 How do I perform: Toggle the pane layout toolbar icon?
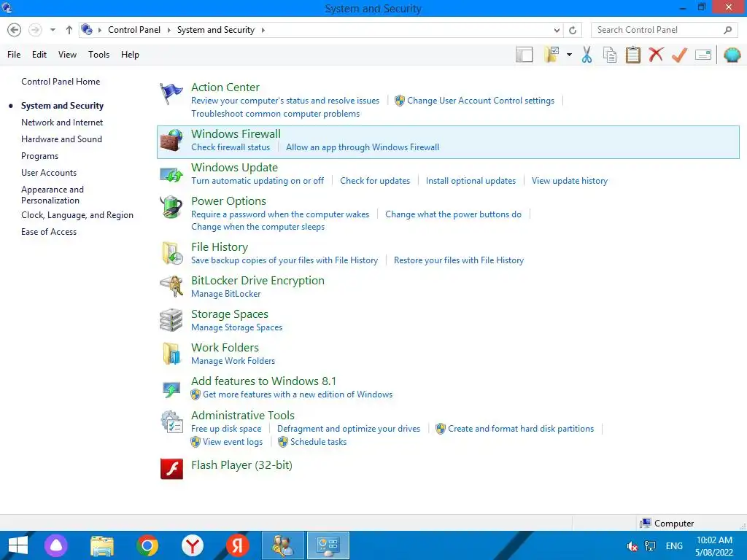click(x=524, y=55)
